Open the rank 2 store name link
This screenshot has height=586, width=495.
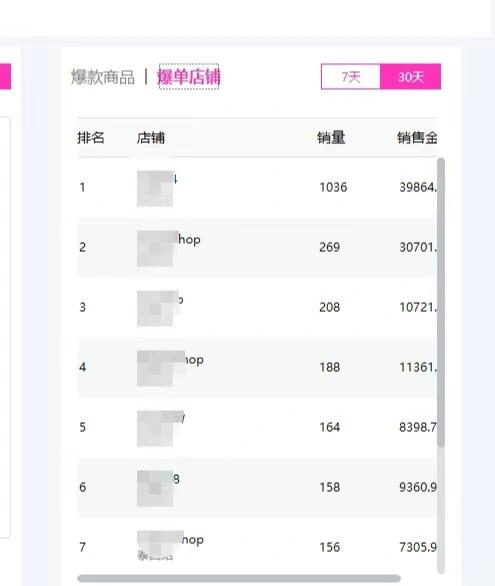coord(189,240)
